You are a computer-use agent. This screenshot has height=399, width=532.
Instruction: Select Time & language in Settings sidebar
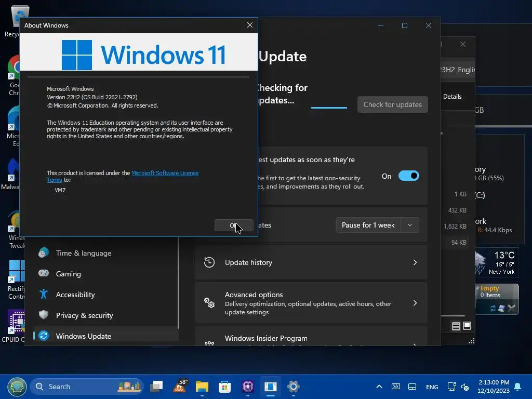pos(106,253)
